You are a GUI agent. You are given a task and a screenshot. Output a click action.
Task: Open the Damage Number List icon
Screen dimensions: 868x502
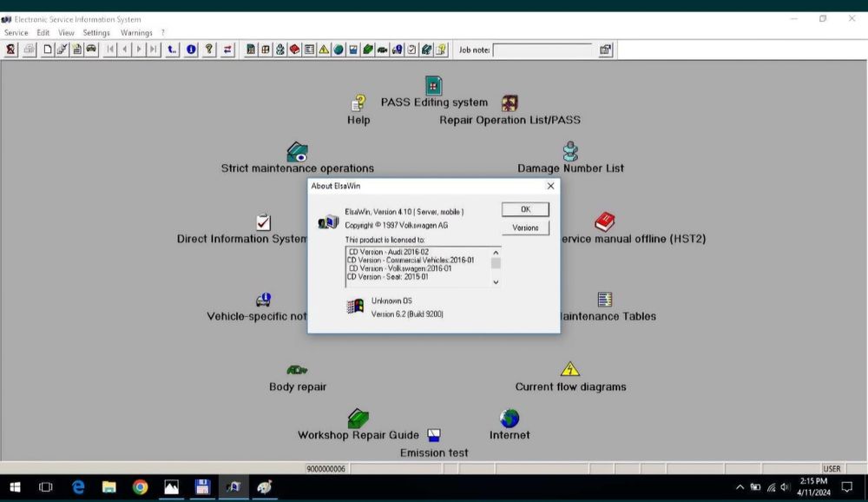point(570,151)
